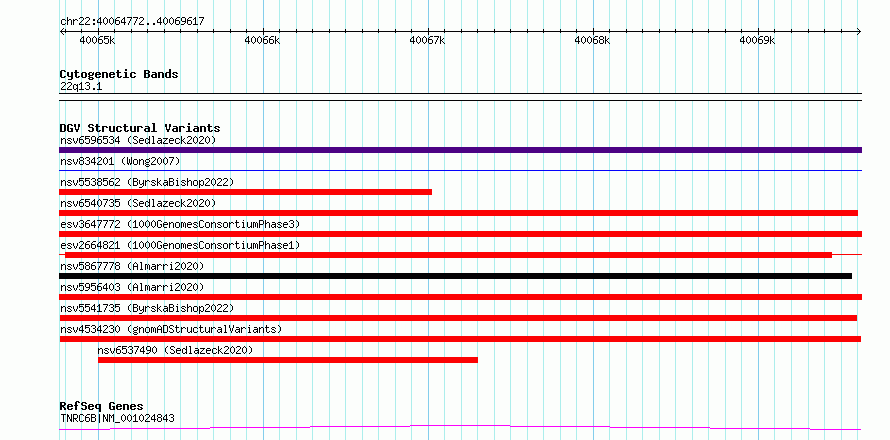Click the nsv6540735 (Sedlazeck2020) label
The image size is (890, 440).
[x=138, y=203]
